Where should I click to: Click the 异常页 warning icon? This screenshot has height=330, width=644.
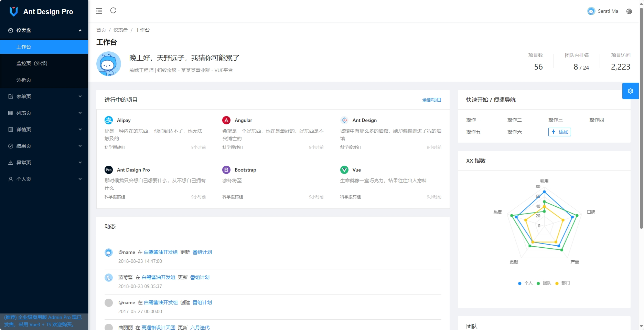11,163
